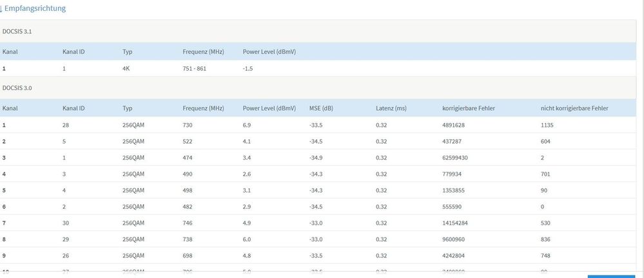Select the DOCSIS 3.1 section header

coord(18,30)
